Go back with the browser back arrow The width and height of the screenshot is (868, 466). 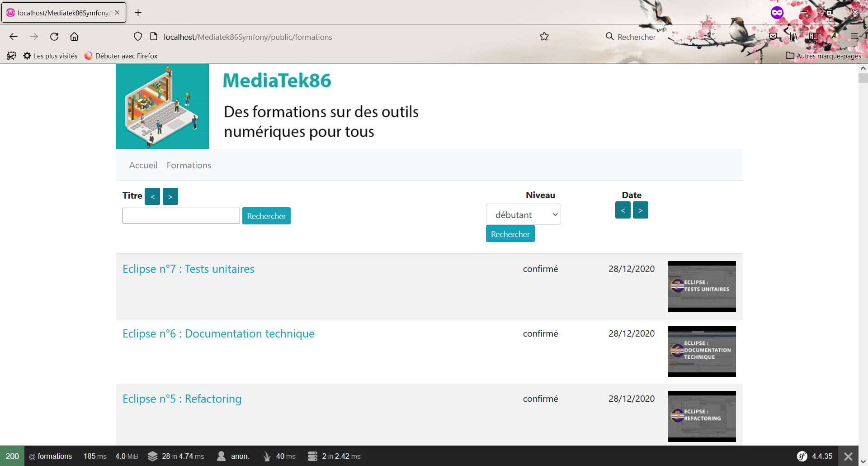(14, 37)
